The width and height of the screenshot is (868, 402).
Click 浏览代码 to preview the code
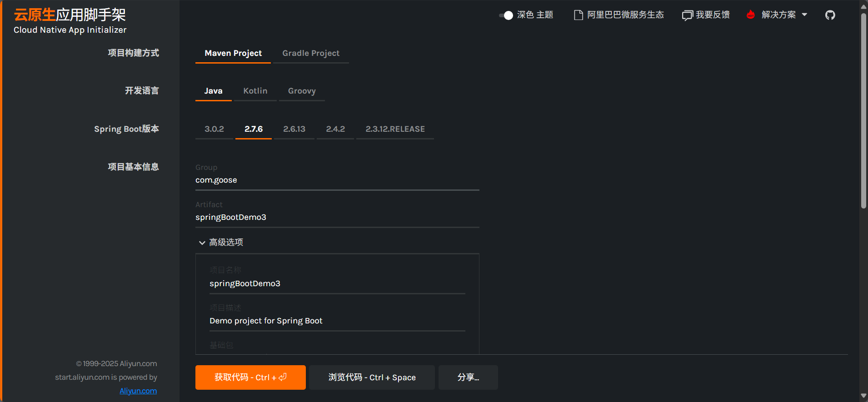coord(372,377)
